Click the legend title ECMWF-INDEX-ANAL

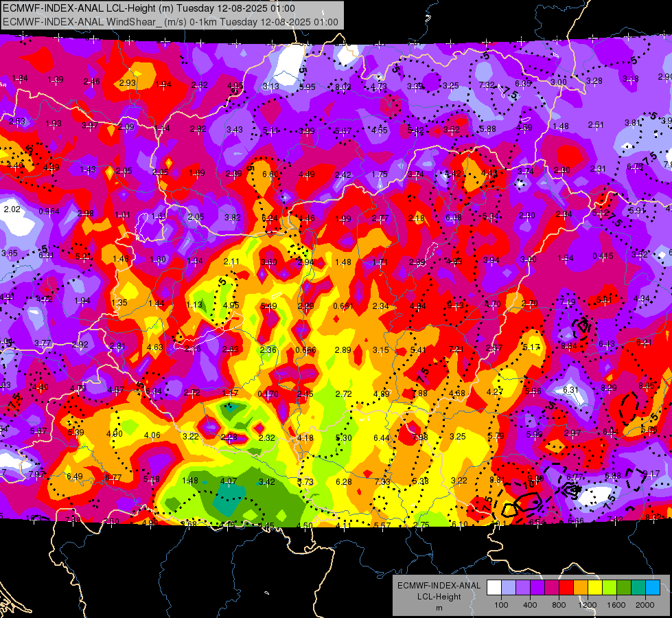pyautogui.click(x=439, y=586)
